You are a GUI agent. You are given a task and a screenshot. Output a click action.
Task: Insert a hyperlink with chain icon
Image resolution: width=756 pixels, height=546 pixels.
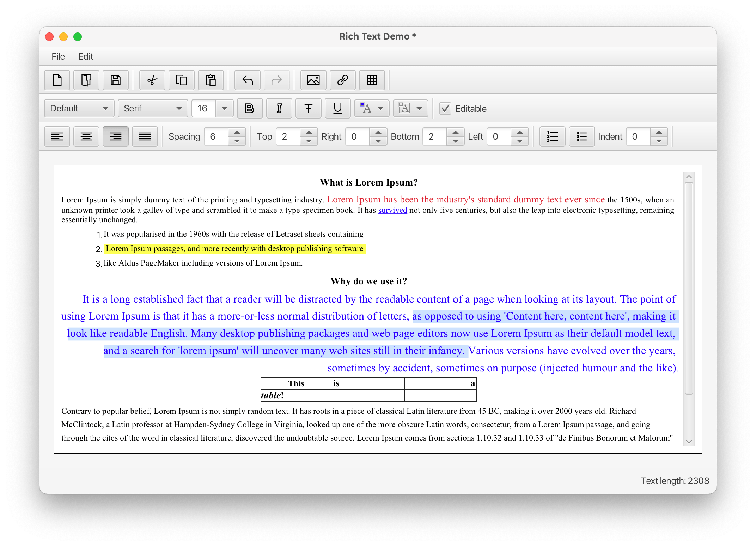(x=343, y=80)
